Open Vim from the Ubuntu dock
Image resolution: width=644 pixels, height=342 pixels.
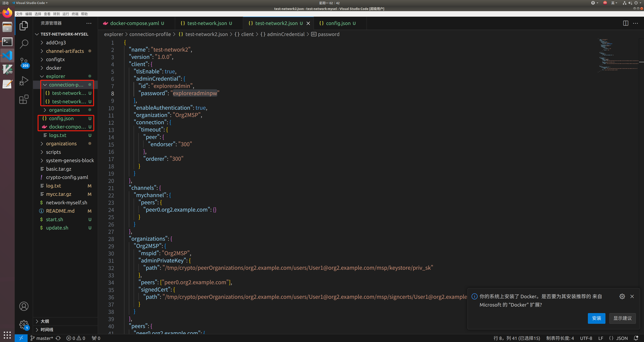tap(7, 70)
